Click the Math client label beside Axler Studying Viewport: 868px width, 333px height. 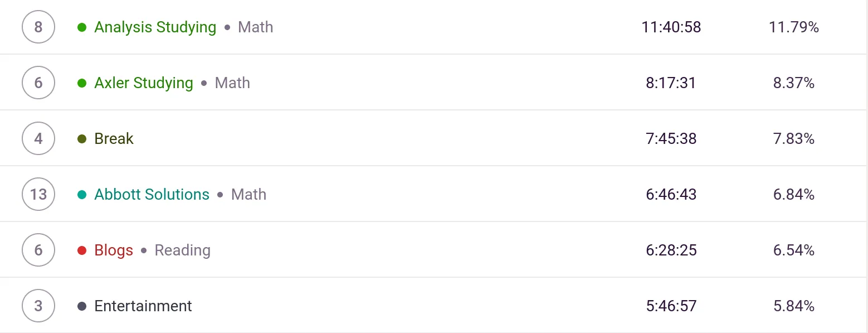tap(232, 83)
